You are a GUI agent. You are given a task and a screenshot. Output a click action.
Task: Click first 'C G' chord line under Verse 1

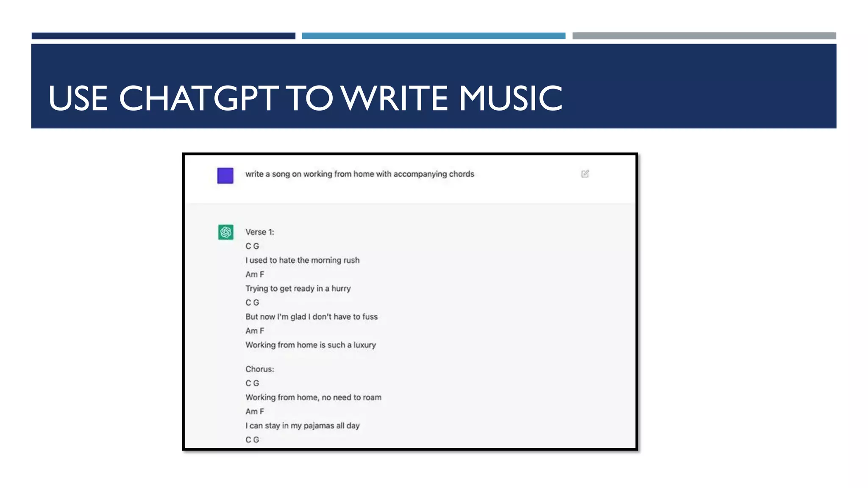[x=252, y=246]
